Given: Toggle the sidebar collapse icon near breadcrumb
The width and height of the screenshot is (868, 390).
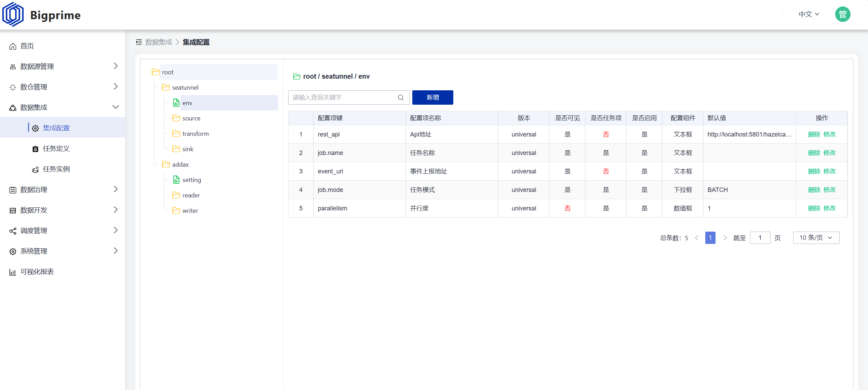Looking at the screenshot, I should click(139, 42).
